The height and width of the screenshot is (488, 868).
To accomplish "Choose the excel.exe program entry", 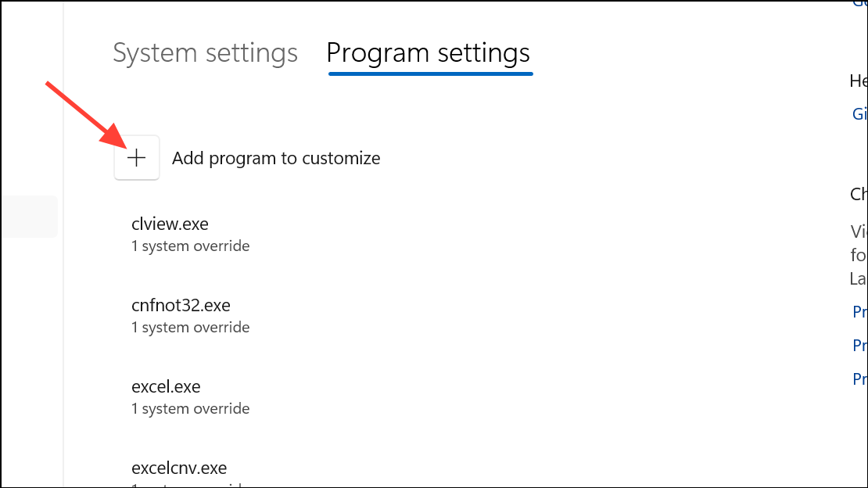I will [x=166, y=386].
